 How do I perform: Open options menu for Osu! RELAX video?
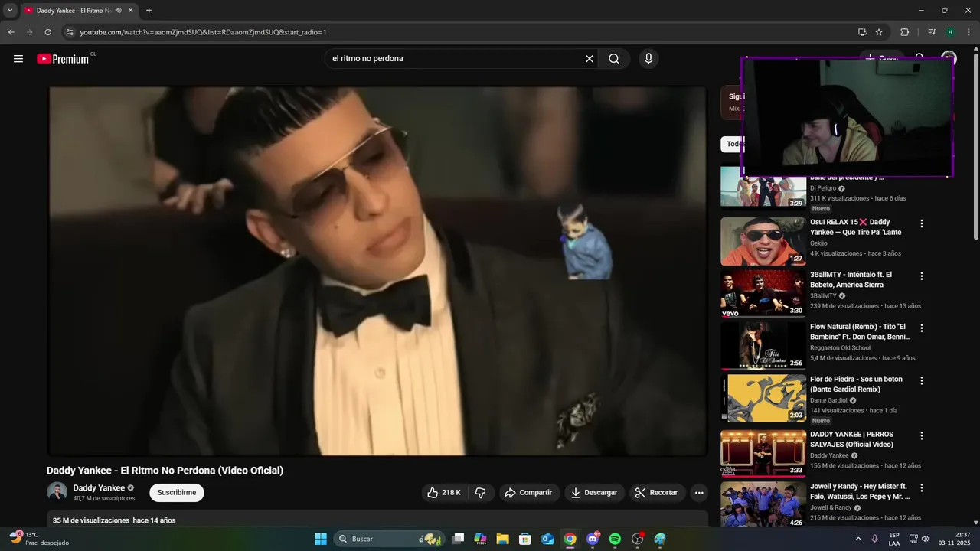click(922, 223)
